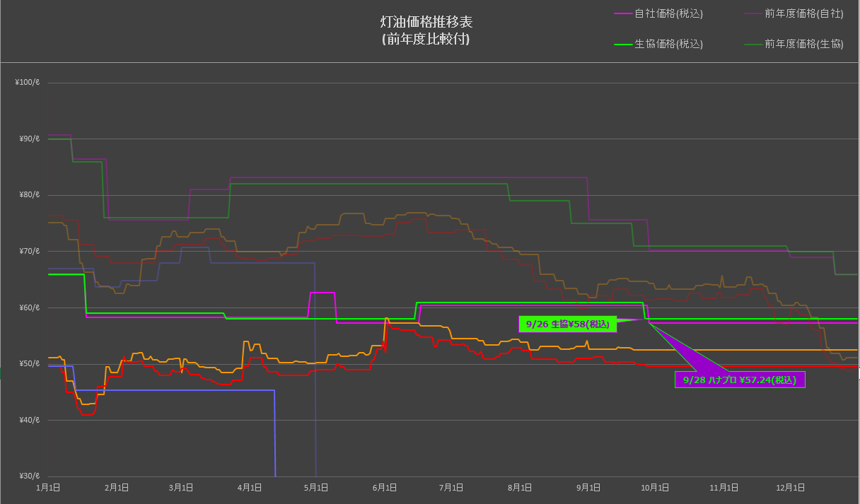Viewport: 860px width, 504px height.
Task: Click the 6月1日 horizontal axis label
Action: click(384, 488)
